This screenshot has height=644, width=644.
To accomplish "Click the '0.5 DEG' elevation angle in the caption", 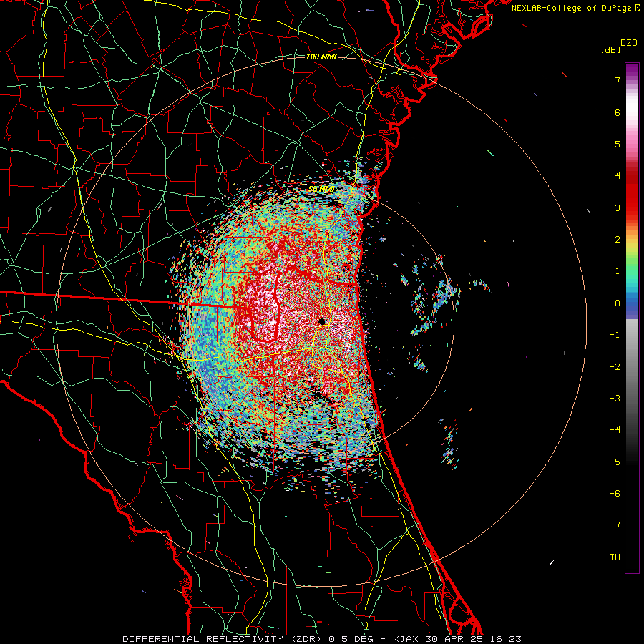I will pyautogui.click(x=351, y=639).
